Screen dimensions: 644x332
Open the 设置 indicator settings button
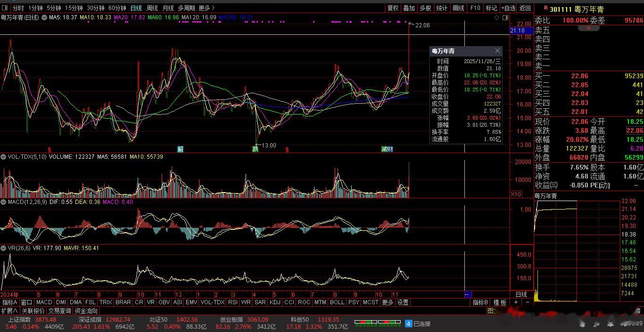tap(402, 302)
